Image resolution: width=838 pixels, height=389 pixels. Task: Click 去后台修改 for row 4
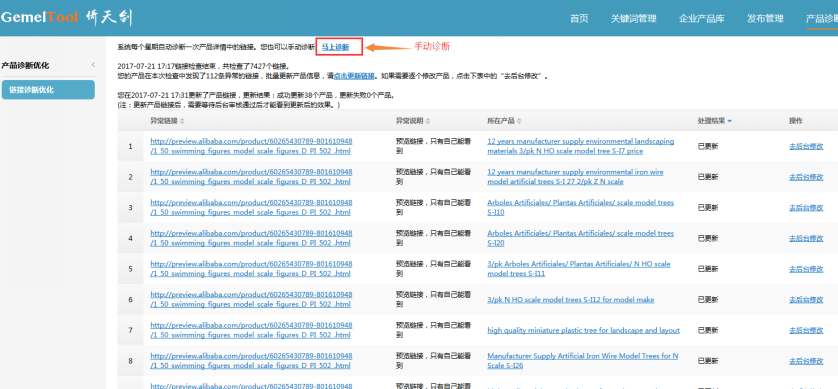tap(806, 238)
